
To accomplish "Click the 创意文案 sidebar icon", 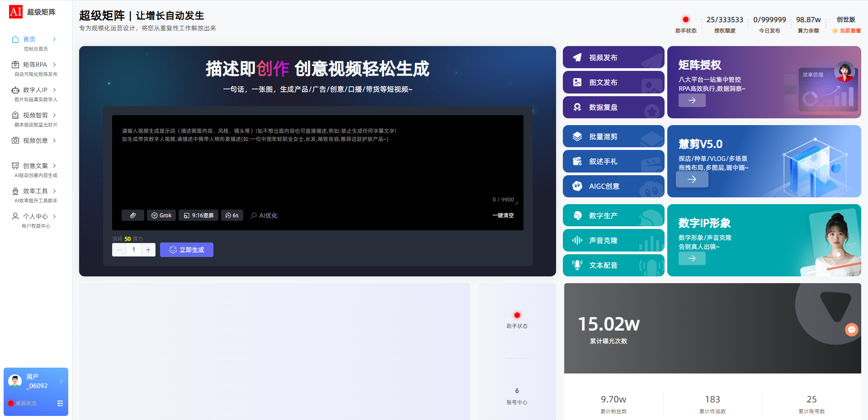I will coord(15,166).
